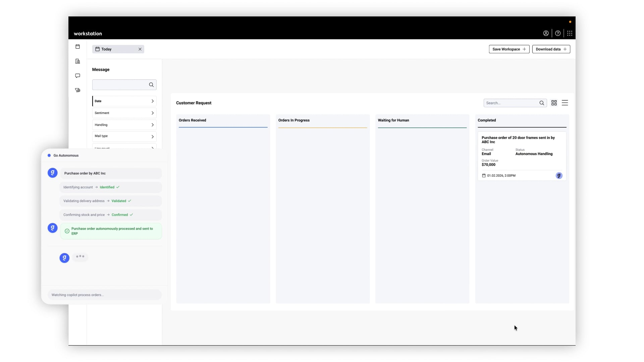644x362 pixels.
Task: Click the Download data button
Action: tap(551, 49)
